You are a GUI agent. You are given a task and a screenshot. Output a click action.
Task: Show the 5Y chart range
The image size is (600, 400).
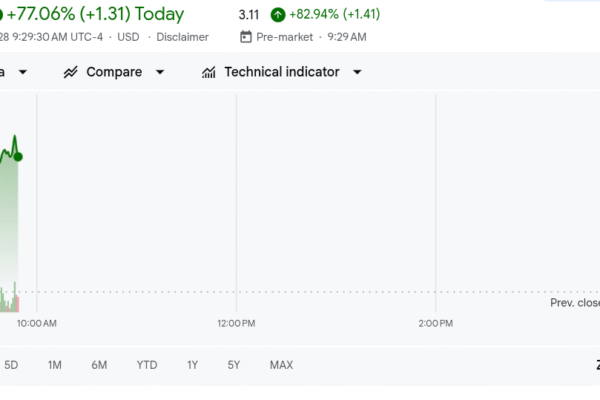(x=233, y=365)
